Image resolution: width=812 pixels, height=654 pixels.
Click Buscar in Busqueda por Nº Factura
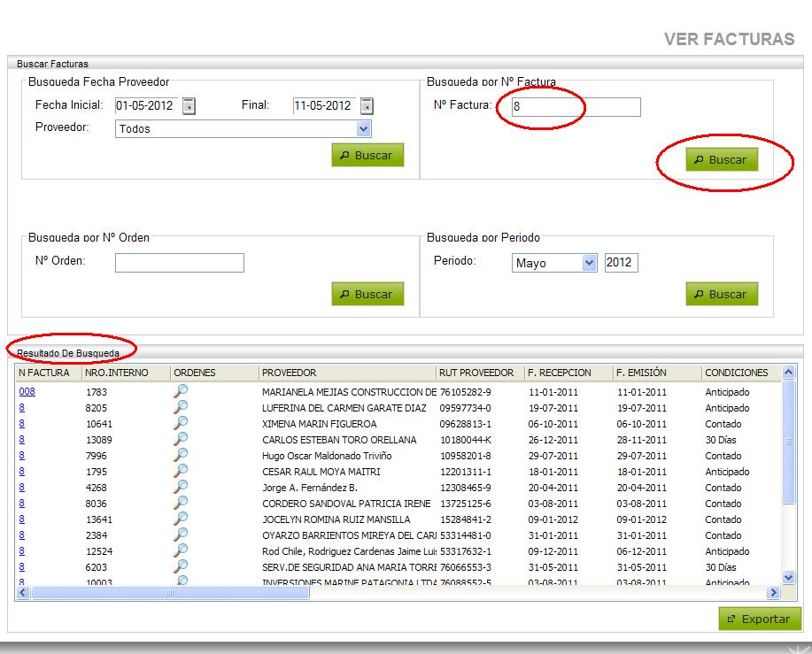pyautogui.click(x=722, y=160)
